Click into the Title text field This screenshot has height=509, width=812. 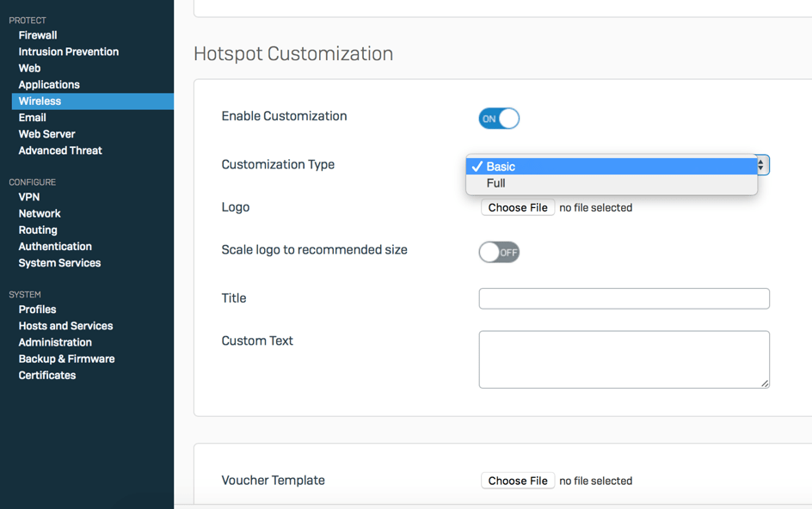click(624, 298)
